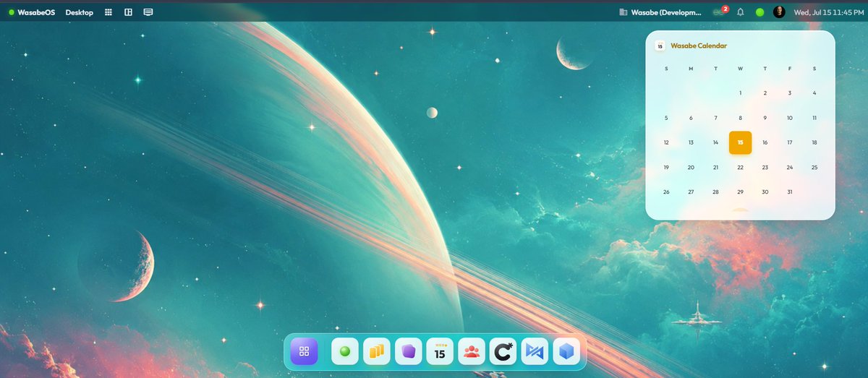The height and width of the screenshot is (378, 868).
Task: Open the calendar app showing 15 in dock
Action: [x=440, y=351]
